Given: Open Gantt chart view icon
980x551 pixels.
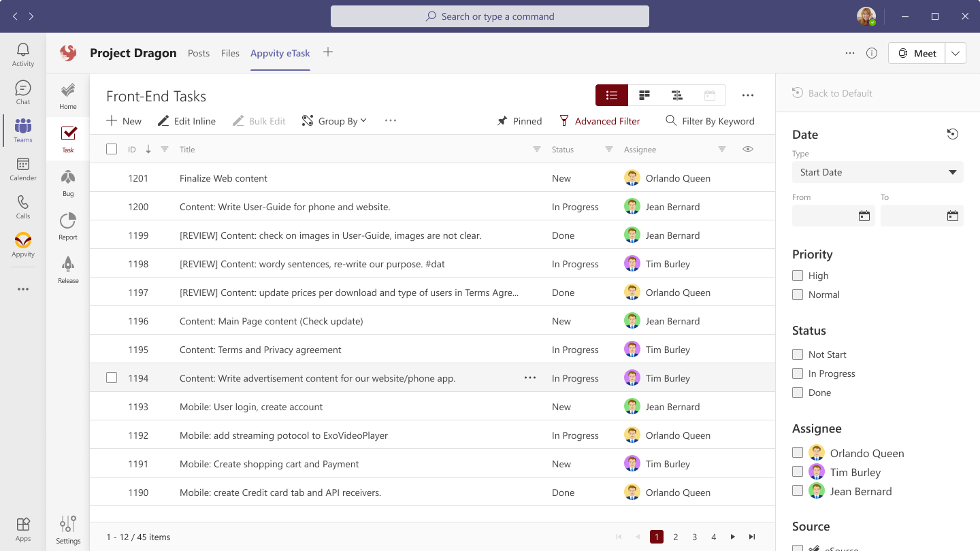Looking at the screenshot, I should (x=677, y=95).
